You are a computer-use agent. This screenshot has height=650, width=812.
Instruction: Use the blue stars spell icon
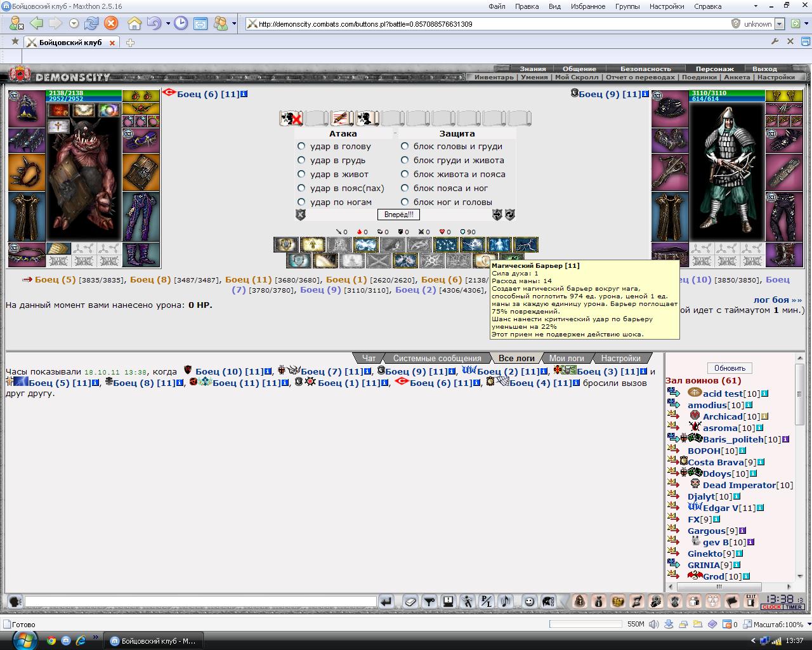pos(447,244)
